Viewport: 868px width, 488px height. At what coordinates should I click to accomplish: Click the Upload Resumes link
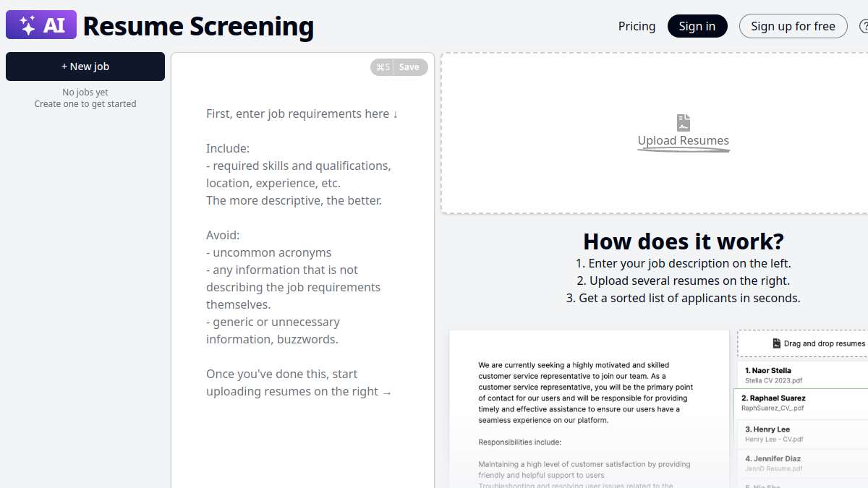(684, 141)
